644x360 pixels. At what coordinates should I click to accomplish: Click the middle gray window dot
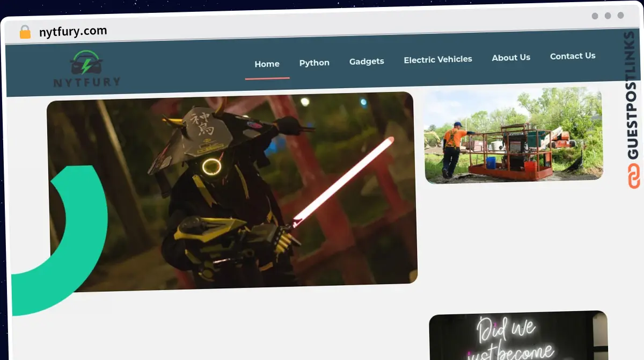[608, 16]
